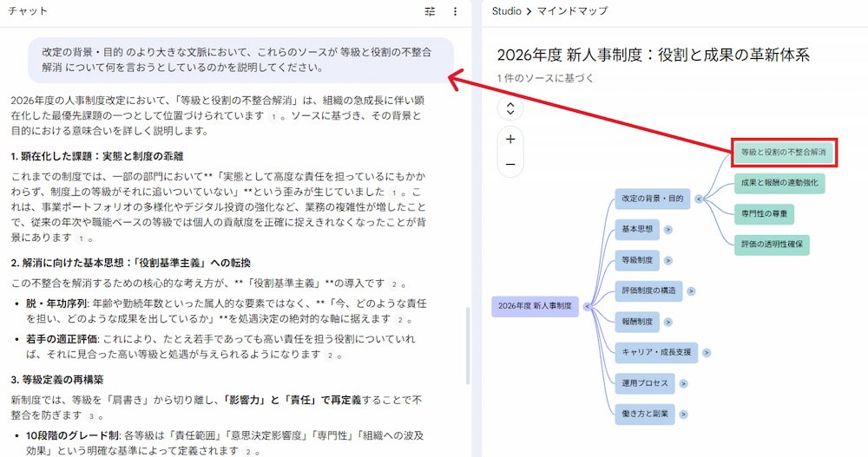Open the chat three-dot more menu
The image size is (868, 457).
click(x=455, y=11)
